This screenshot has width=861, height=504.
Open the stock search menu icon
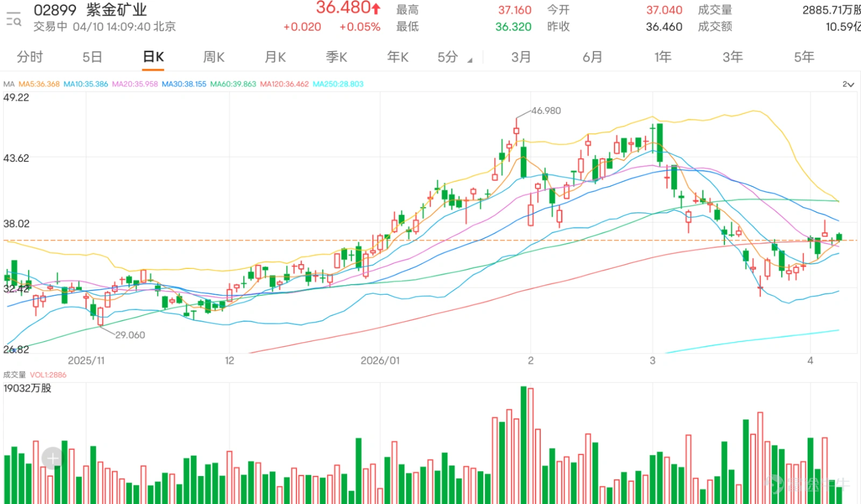tap(13, 19)
